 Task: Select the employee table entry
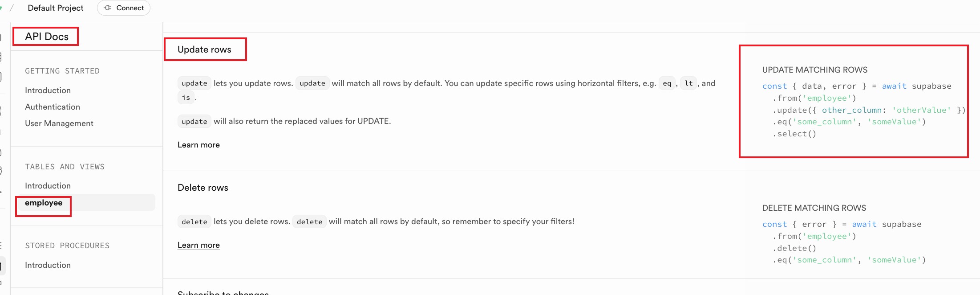pyautogui.click(x=44, y=203)
